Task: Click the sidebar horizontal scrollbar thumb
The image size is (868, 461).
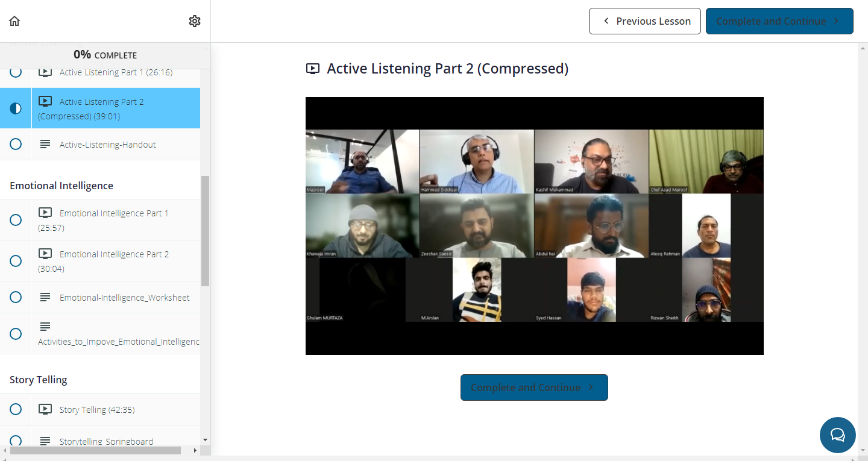Action: [95, 450]
